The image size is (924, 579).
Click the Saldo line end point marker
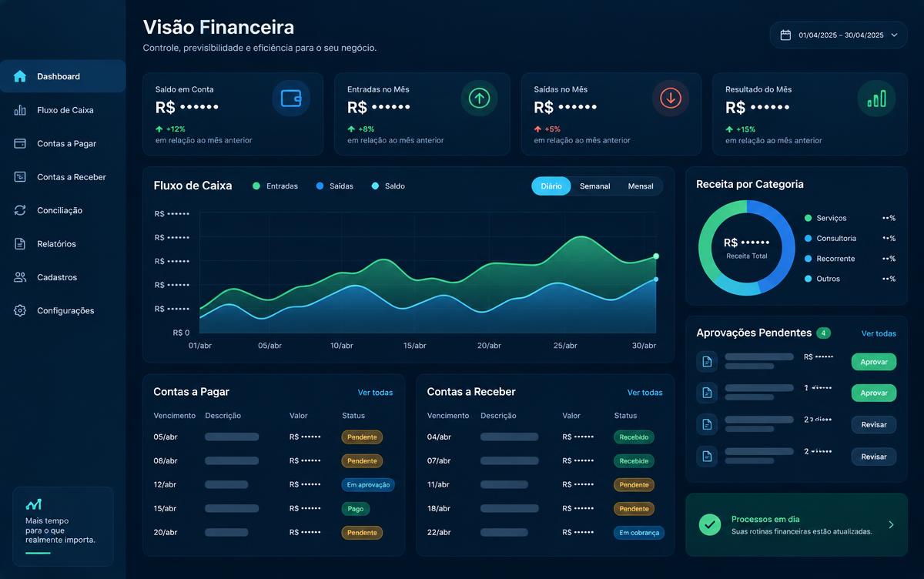[656, 279]
